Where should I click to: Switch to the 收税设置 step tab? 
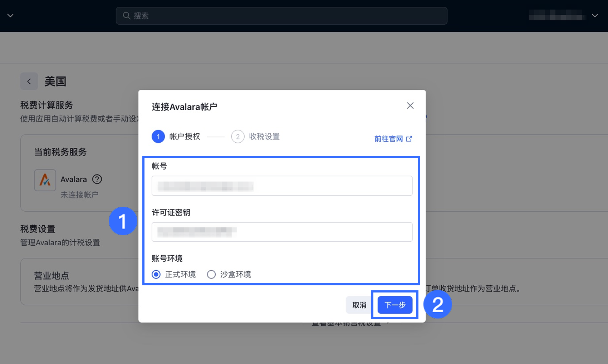coord(264,136)
